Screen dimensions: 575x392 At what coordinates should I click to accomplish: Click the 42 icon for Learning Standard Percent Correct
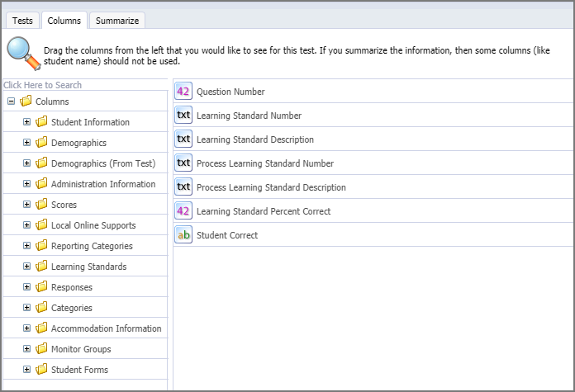coord(183,210)
